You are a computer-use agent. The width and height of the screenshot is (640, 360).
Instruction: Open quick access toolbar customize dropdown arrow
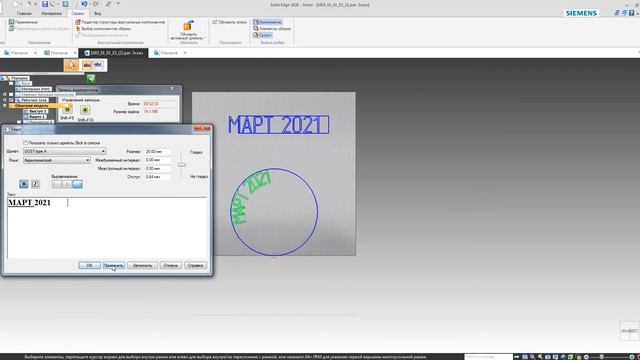[118, 4]
